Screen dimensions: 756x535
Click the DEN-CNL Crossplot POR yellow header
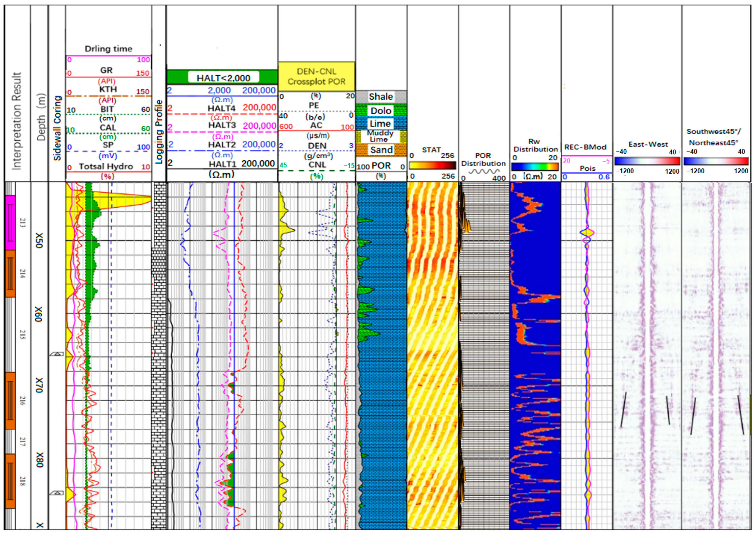[x=316, y=76]
